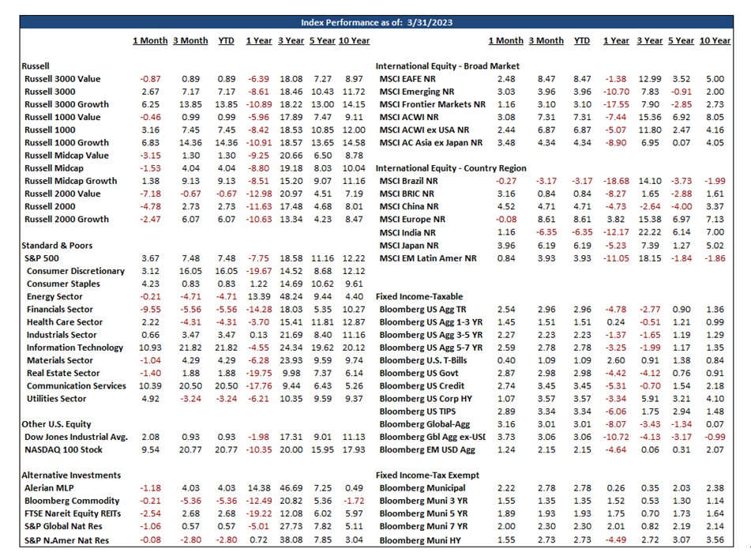Click the 'S&P Global Nat Res' row label
This screenshot has width=751, height=560.
click(x=63, y=527)
